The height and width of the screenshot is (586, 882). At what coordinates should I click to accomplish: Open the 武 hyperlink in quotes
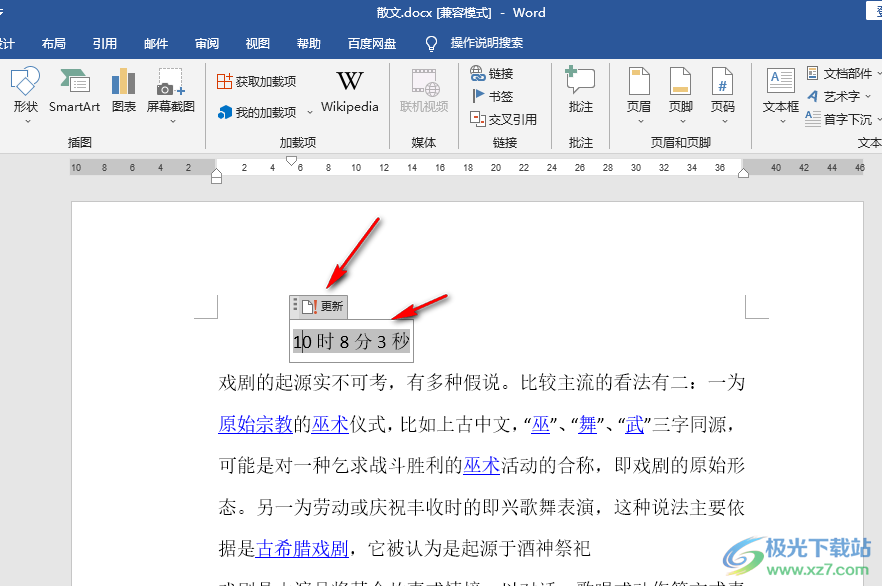(x=634, y=424)
